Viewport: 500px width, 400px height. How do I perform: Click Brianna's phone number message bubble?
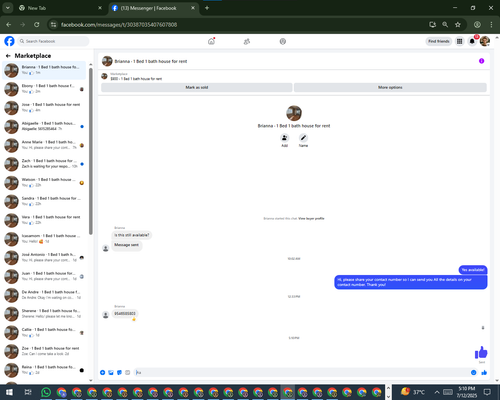pos(125,314)
